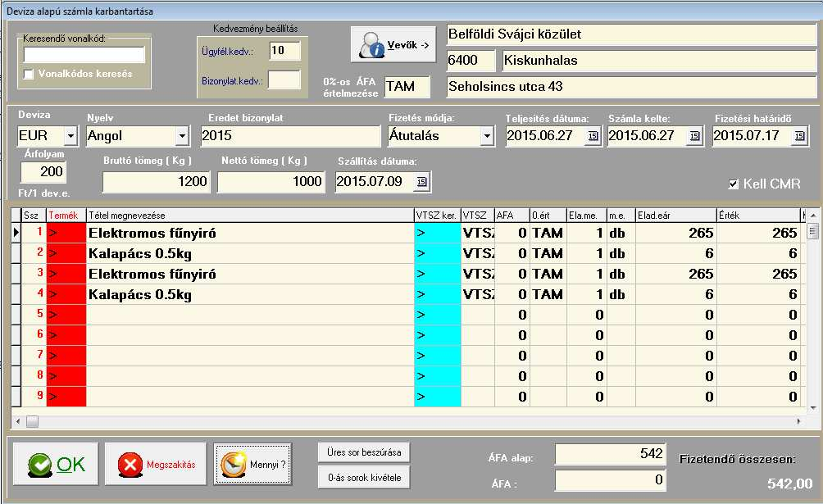Open product lookup in row 2 Termék cell

66,253
